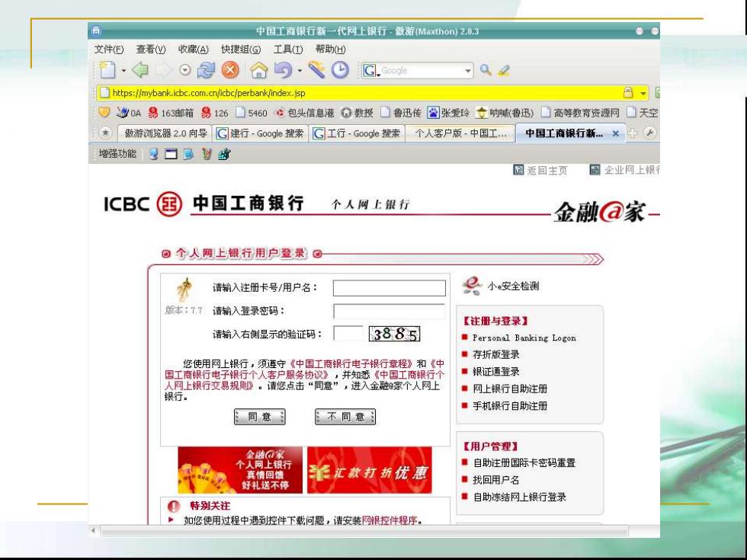This screenshot has height=560, width=747.
Task: Close the active 中国工商银行新 tab
Action: coord(616,134)
